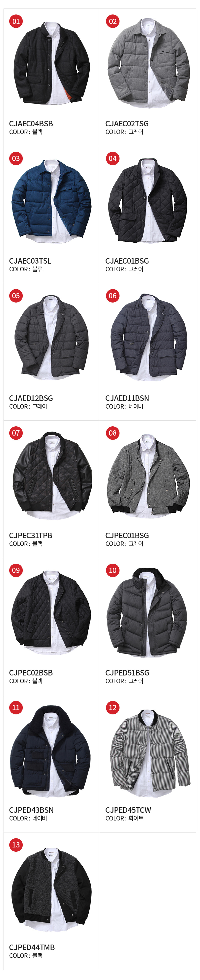Screen dimensions: 200x980
Task: Click the red 13 number badge
Action: pyautogui.click(x=16, y=845)
